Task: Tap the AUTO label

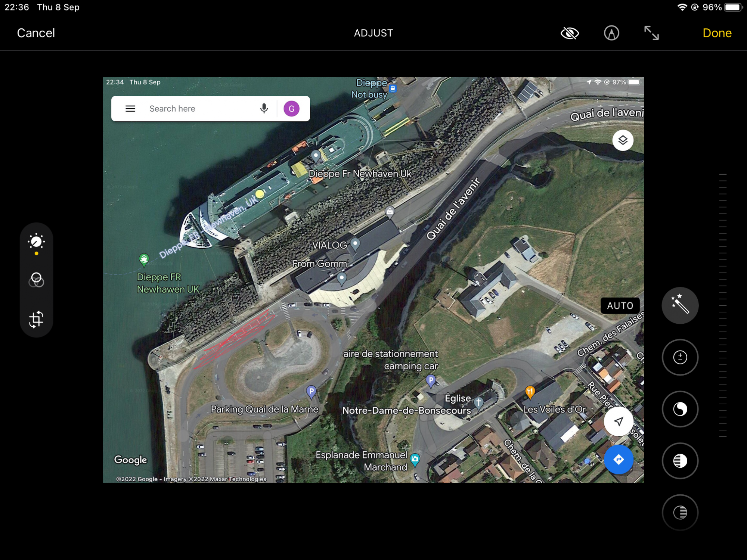Action: pyautogui.click(x=620, y=306)
